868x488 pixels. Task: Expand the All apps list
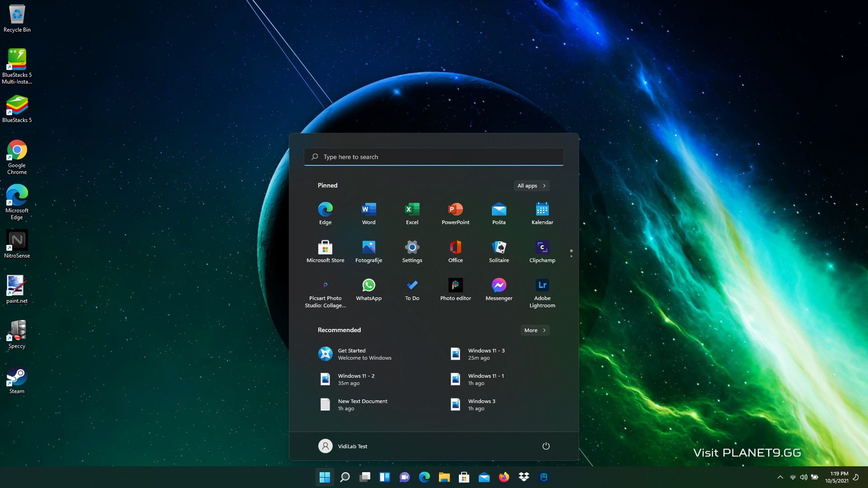pos(531,186)
